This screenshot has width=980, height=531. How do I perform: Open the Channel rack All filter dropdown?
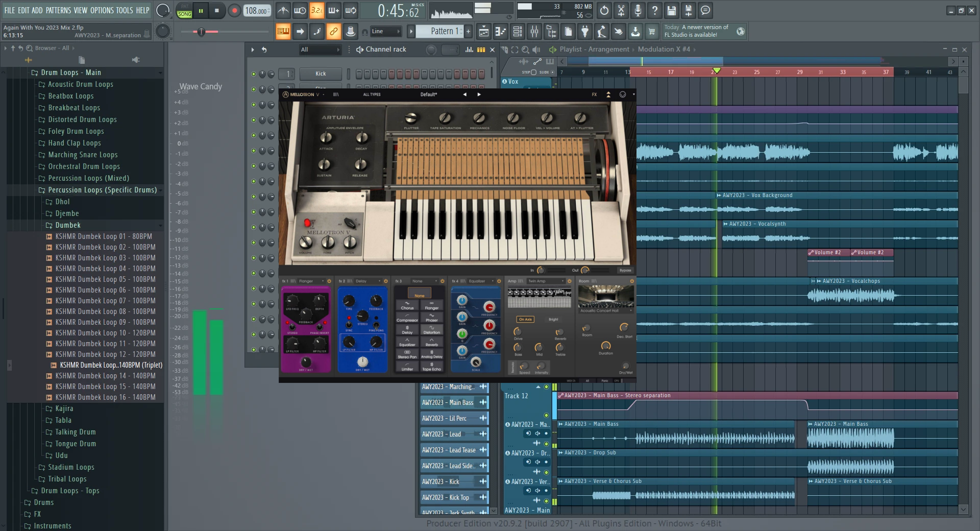tap(320, 50)
